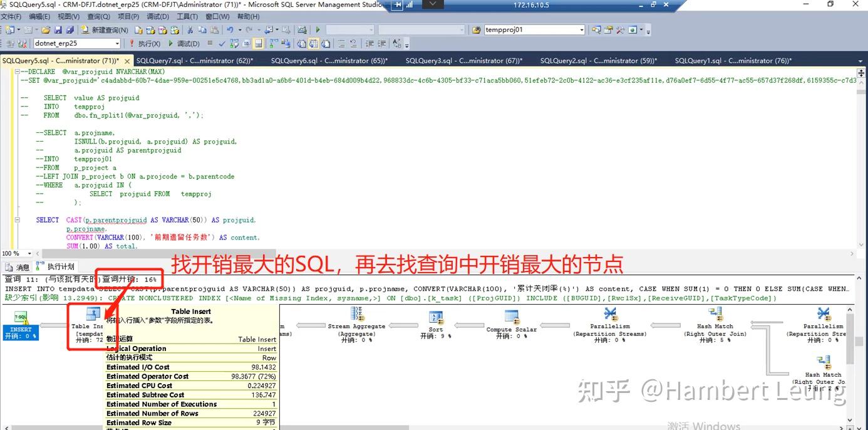Open the 项目(P) menu
Screen dimensions: 868x430
(128, 16)
